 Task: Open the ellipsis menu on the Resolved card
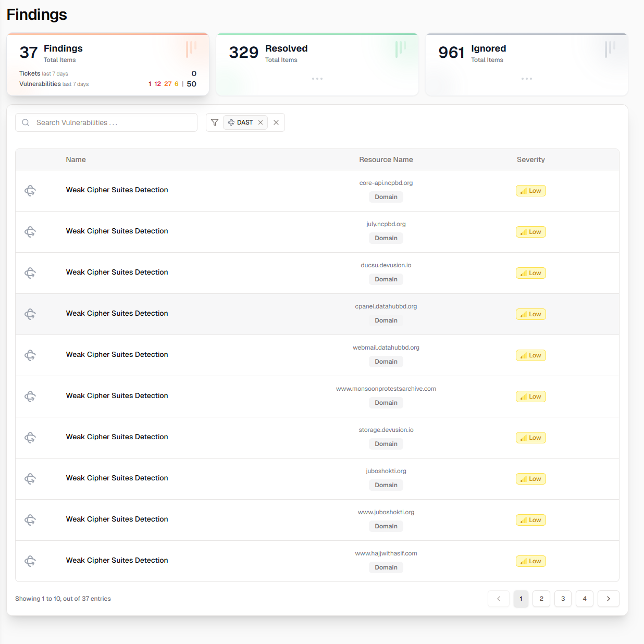click(317, 79)
